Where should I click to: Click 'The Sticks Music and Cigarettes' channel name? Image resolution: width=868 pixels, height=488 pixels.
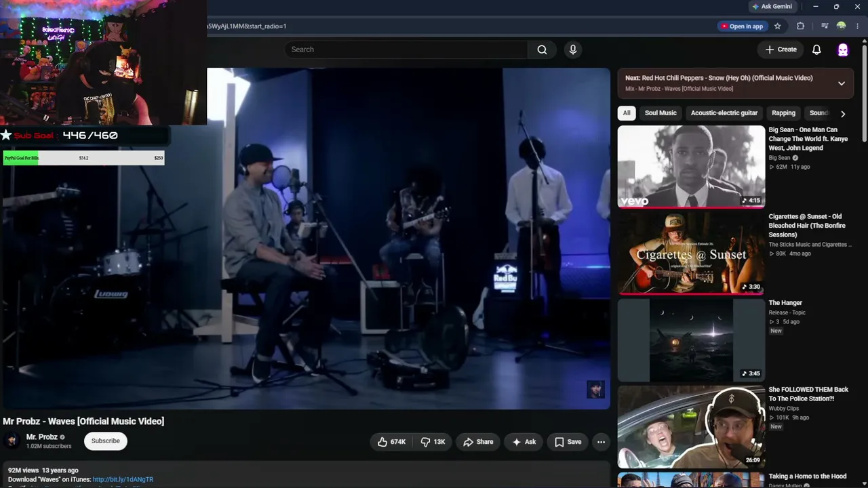coord(810,245)
